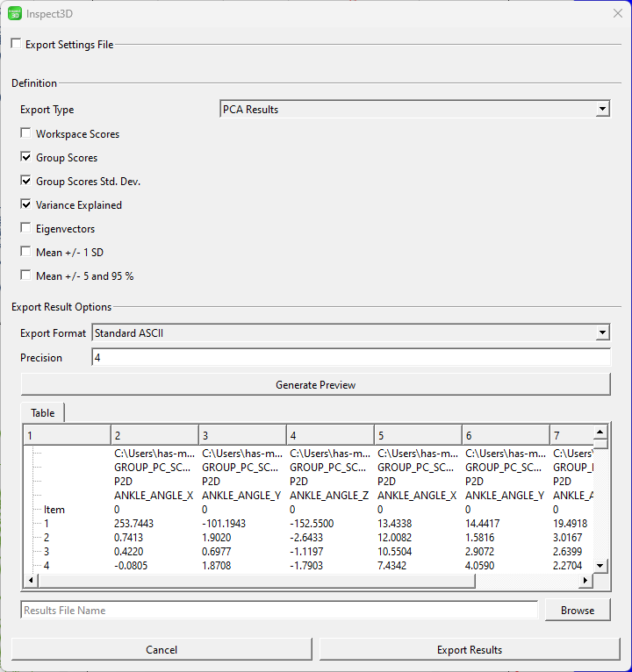The image size is (632, 672).
Task: Enable the Export Settings File checkbox
Action: [16, 44]
